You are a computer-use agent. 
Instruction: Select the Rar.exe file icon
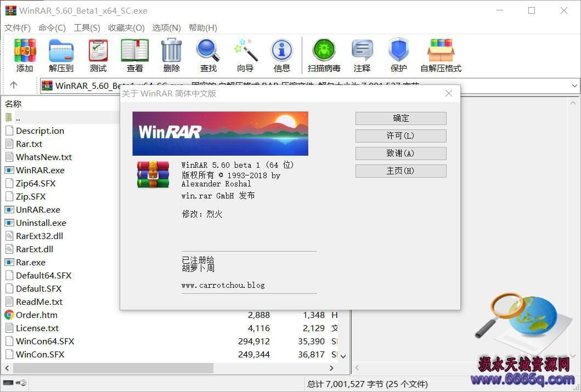click(x=9, y=262)
